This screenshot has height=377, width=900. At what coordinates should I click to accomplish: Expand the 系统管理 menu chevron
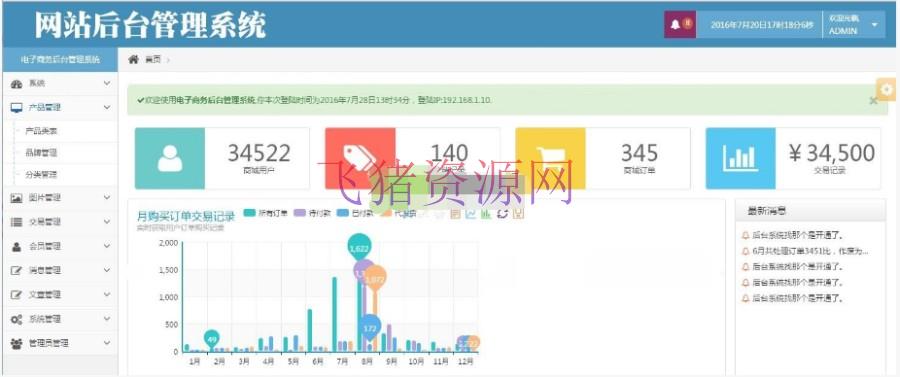tap(107, 319)
